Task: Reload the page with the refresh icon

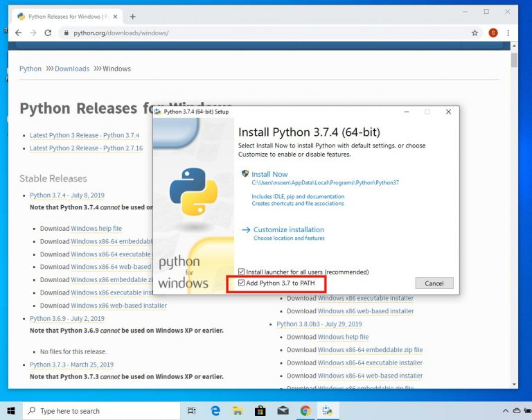Action: click(x=48, y=33)
